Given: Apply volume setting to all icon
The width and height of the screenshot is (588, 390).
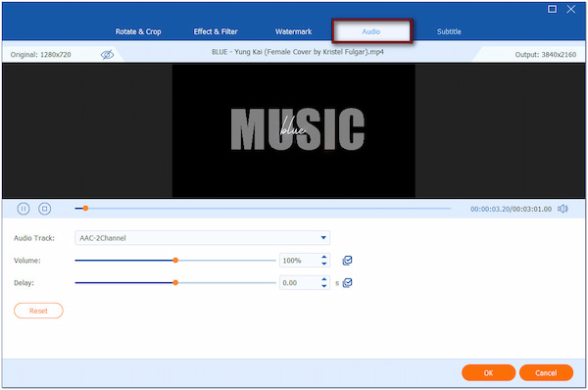Looking at the screenshot, I should 347,261.
